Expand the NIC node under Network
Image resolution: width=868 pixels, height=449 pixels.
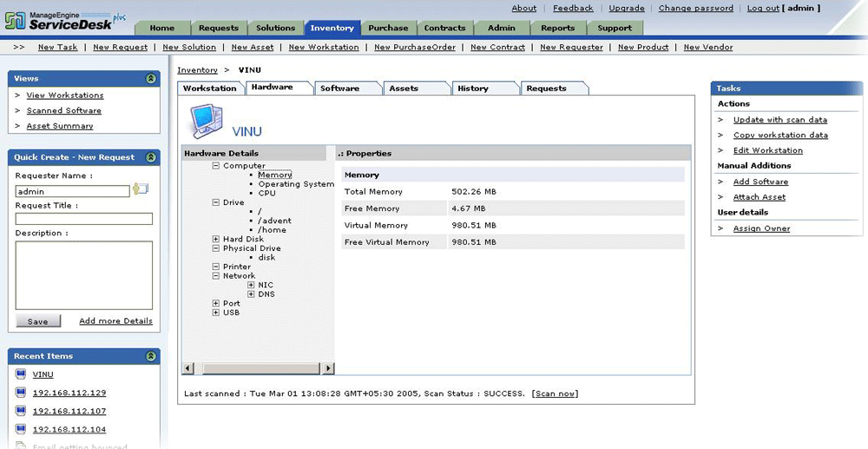point(251,285)
